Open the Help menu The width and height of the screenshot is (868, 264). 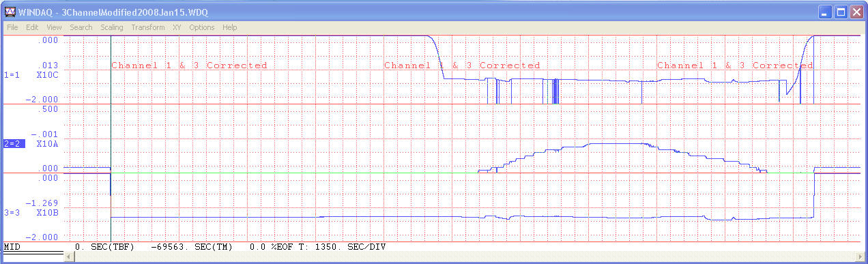tap(230, 27)
